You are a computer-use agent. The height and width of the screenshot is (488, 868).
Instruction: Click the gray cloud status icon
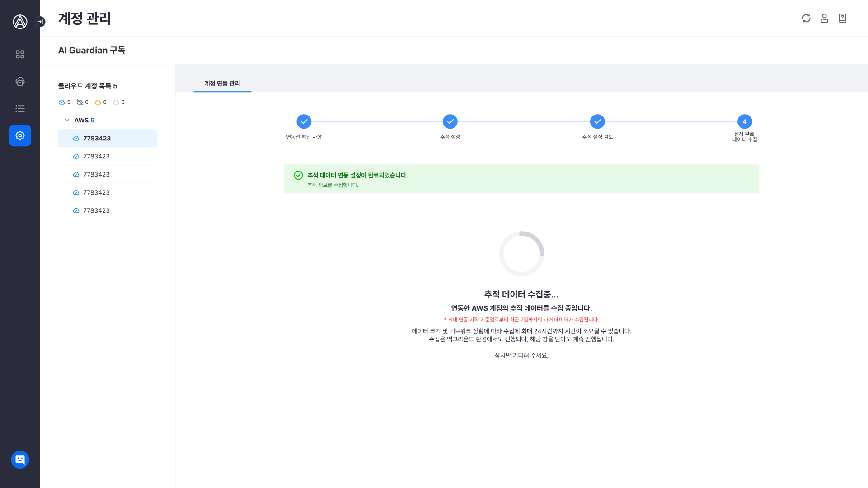point(116,102)
